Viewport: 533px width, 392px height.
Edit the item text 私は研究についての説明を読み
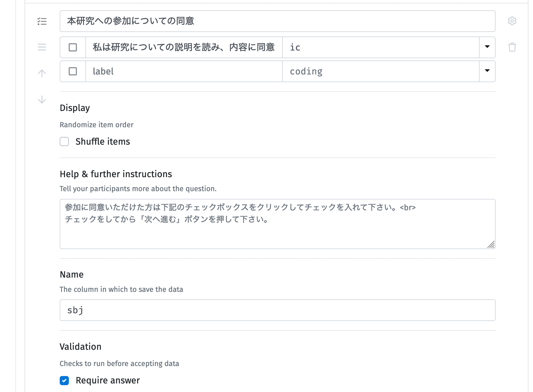(183, 47)
